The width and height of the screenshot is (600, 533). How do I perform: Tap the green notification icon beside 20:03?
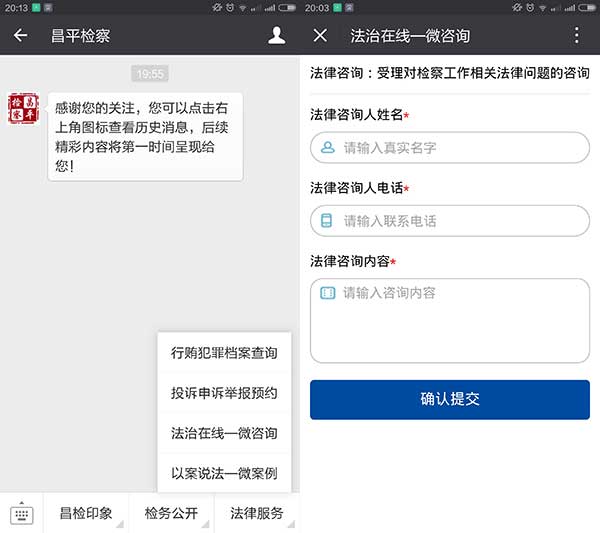pyautogui.click(x=337, y=7)
